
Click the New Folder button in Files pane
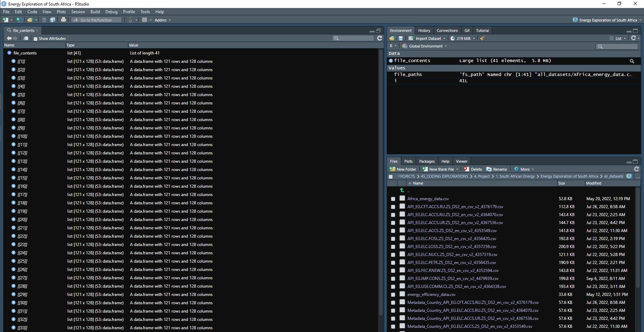pos(403,169)
